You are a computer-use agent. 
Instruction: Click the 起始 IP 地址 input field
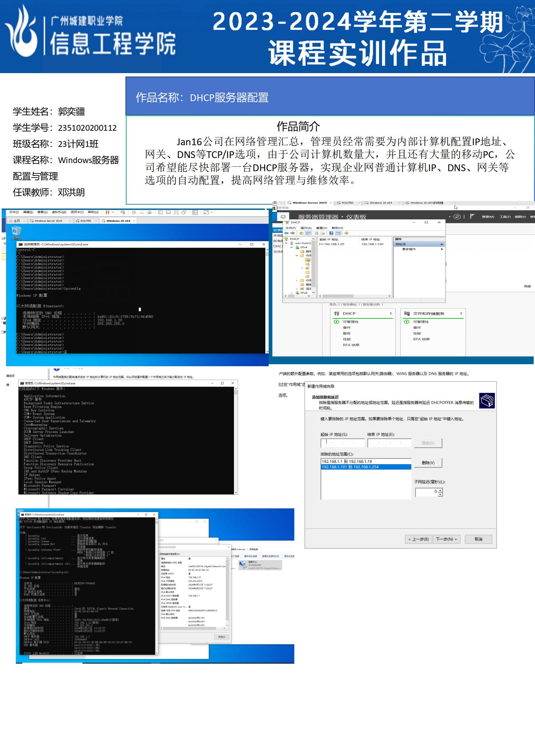[343, 443]
